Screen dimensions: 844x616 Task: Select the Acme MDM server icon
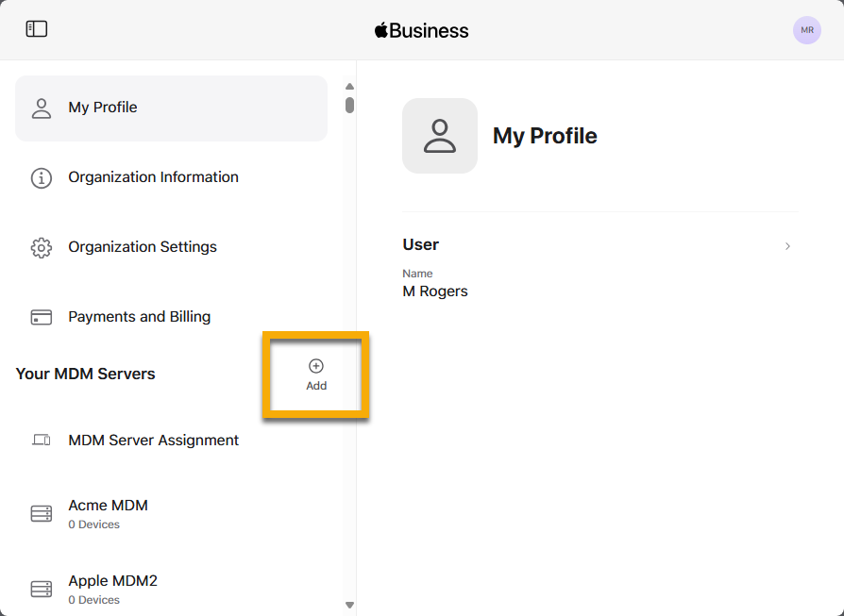[x=41, y=513]
